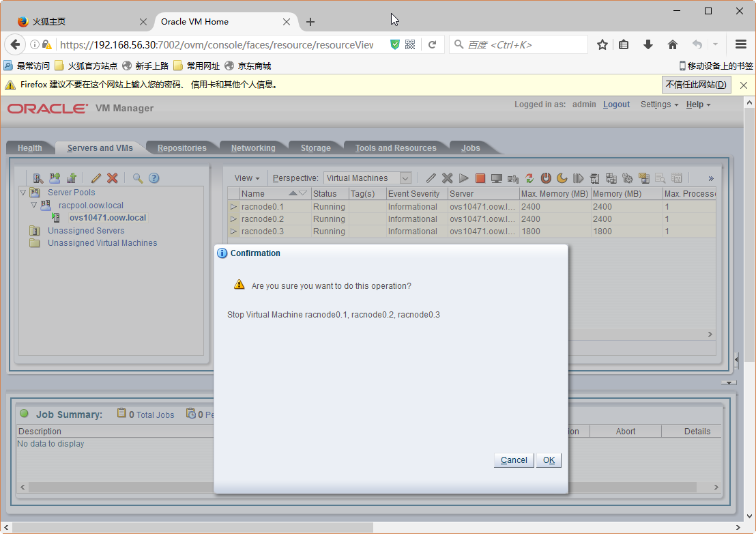Click the Resume bars-and-arrow icon

point(579,178)
